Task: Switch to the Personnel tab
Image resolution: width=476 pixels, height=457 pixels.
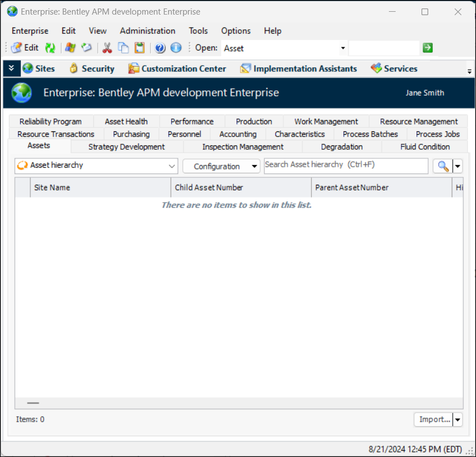Action: click(184, 134)
